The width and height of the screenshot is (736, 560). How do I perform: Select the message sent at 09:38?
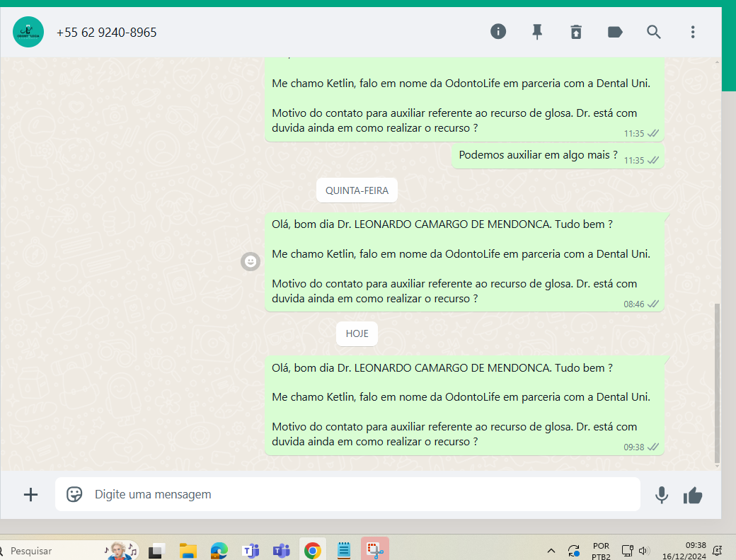464,405
